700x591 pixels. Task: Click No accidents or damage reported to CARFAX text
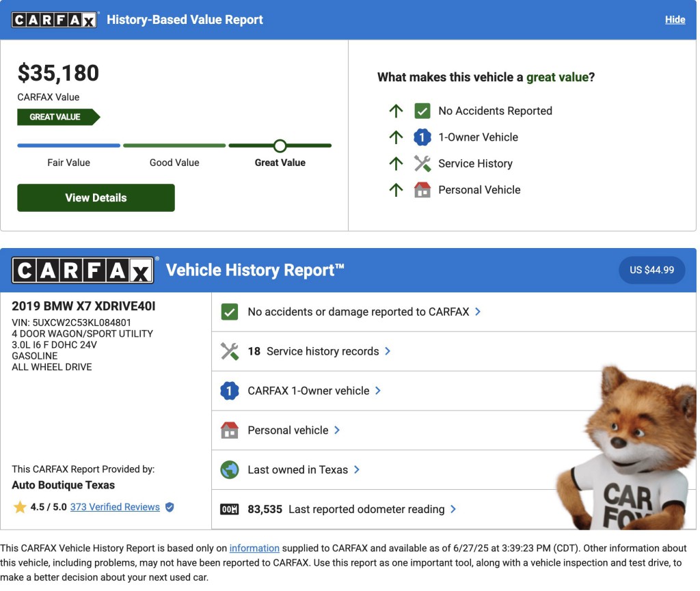(x=358, y=312)
